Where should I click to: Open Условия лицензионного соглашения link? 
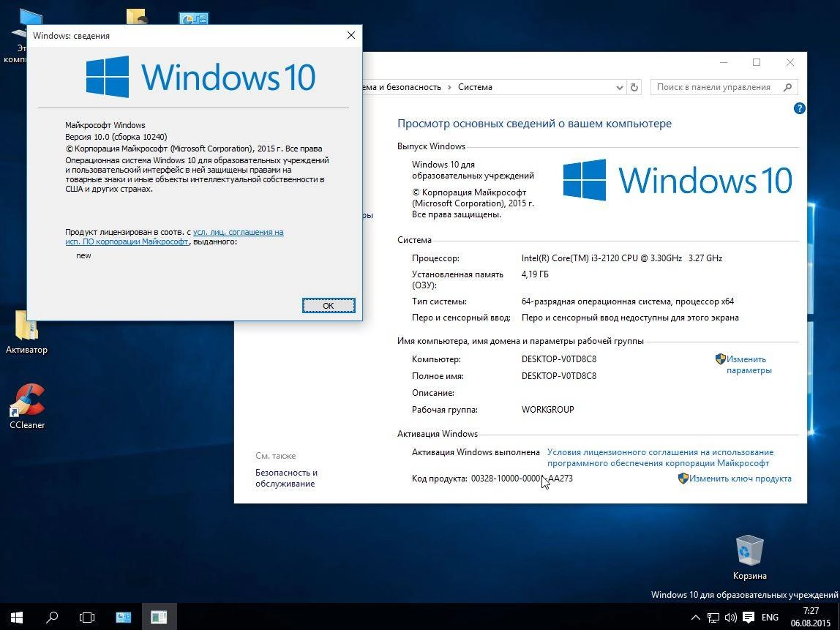[x=660, y=457]
